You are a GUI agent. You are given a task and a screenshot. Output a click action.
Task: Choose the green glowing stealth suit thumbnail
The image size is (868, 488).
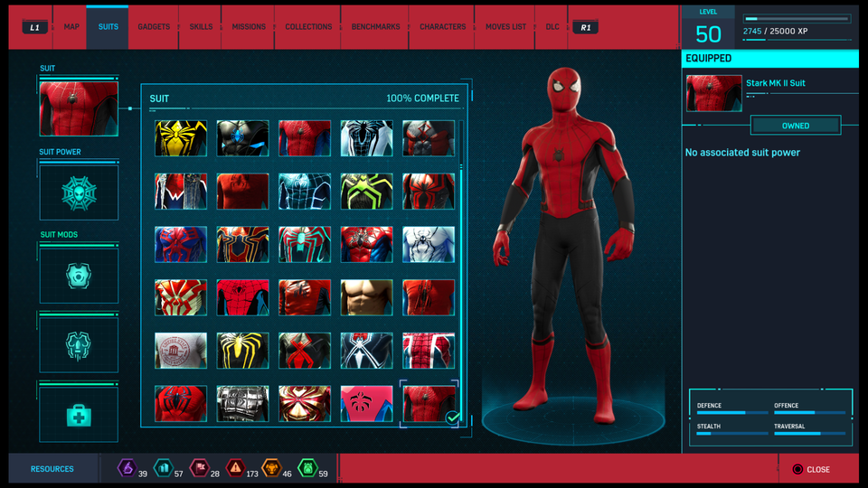point(366,192)
